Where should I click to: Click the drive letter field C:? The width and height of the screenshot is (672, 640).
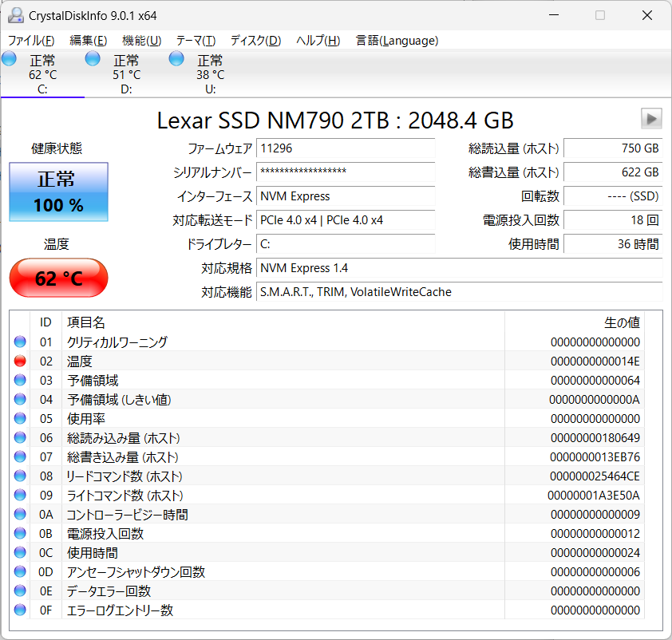pyautogui.click(x=346, y=244)
